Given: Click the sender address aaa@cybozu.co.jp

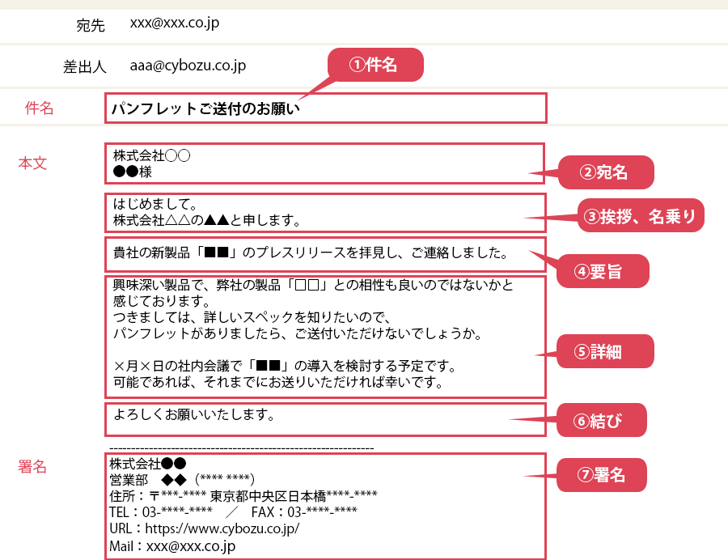Looking at the screenshot, I should (x=188, y=66).
